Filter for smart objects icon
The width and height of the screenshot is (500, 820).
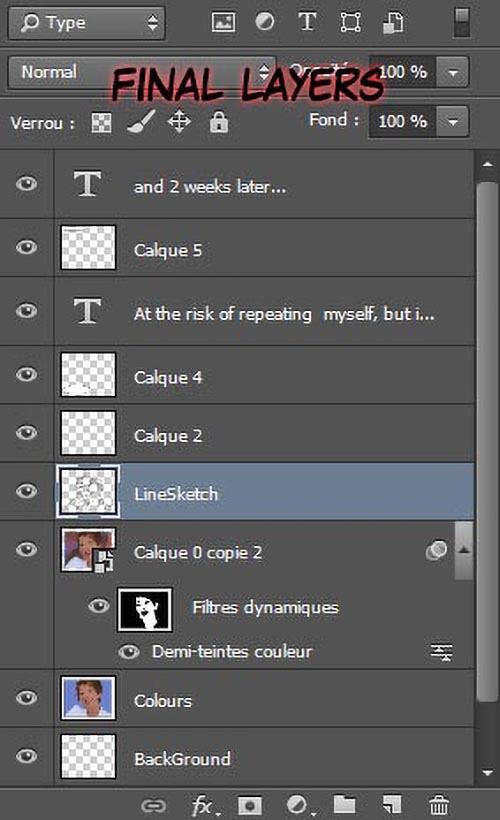point(393,22)
